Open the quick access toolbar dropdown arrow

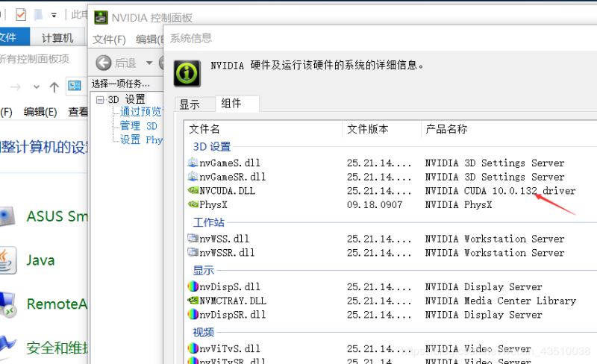tap(54, 15)
